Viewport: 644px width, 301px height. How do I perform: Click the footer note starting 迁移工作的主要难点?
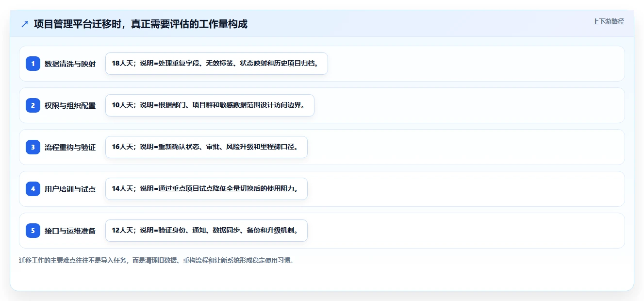point(156,260)
